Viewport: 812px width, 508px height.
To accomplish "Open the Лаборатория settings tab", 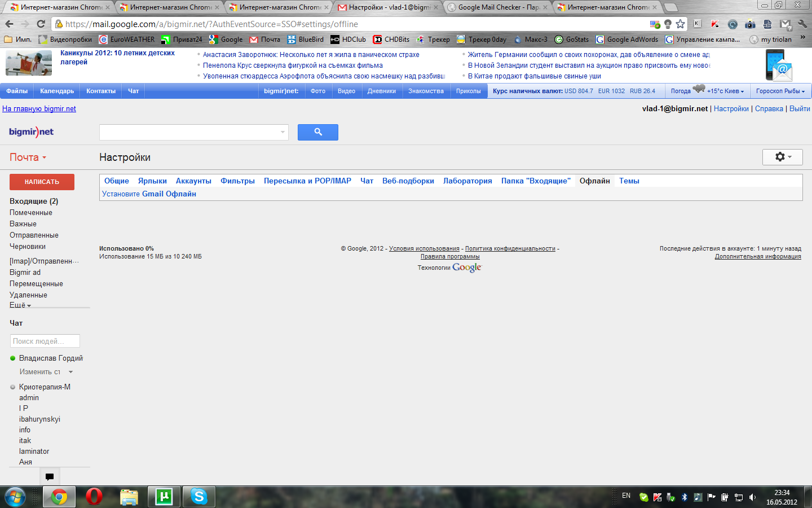I will click(x=467, y=181).
